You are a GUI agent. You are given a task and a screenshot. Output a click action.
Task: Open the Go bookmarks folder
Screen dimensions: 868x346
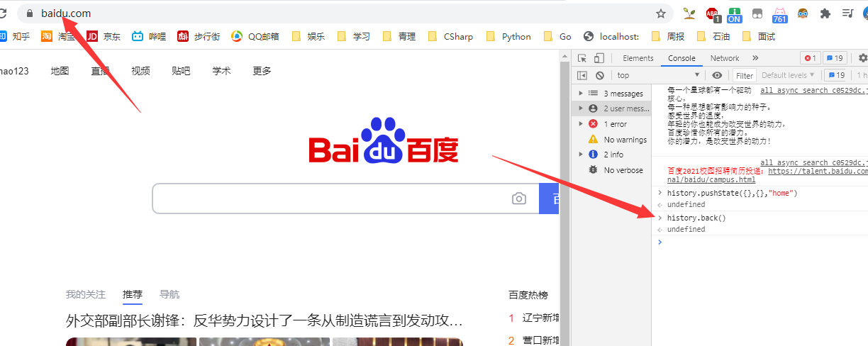pyautogui.click(x=557, y=36)
